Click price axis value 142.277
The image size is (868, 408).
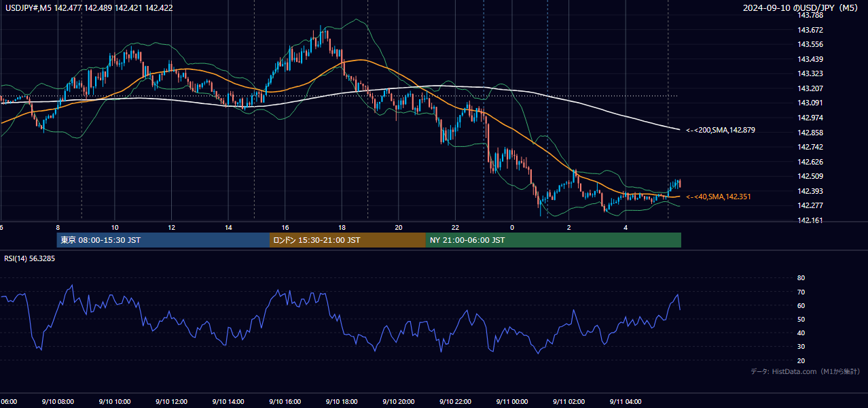point(811,205)
